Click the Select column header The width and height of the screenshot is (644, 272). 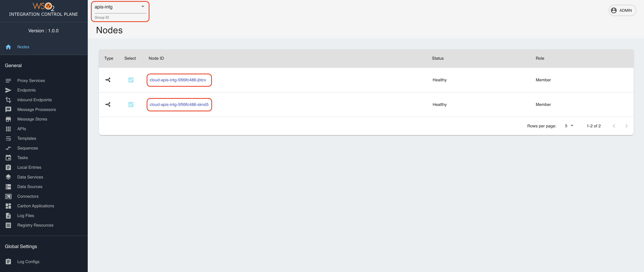pos(130,58)
